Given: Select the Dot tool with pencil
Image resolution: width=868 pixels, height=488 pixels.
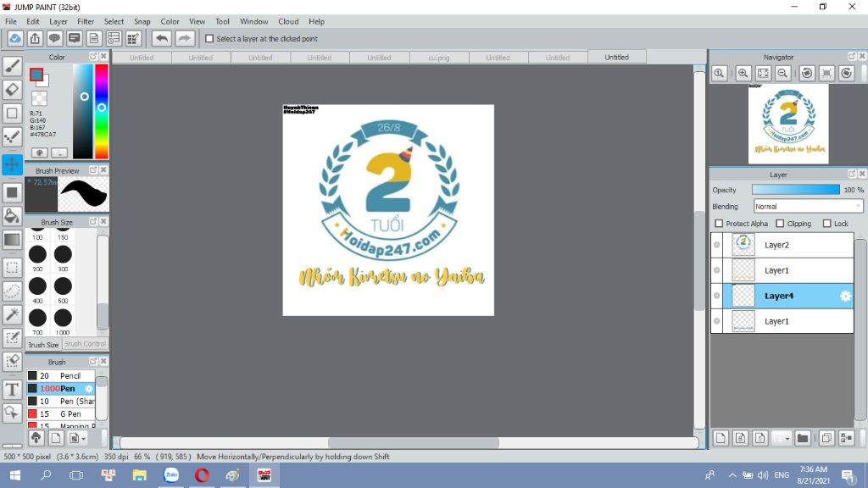Looking at the screenshot, I should (12, 136).
